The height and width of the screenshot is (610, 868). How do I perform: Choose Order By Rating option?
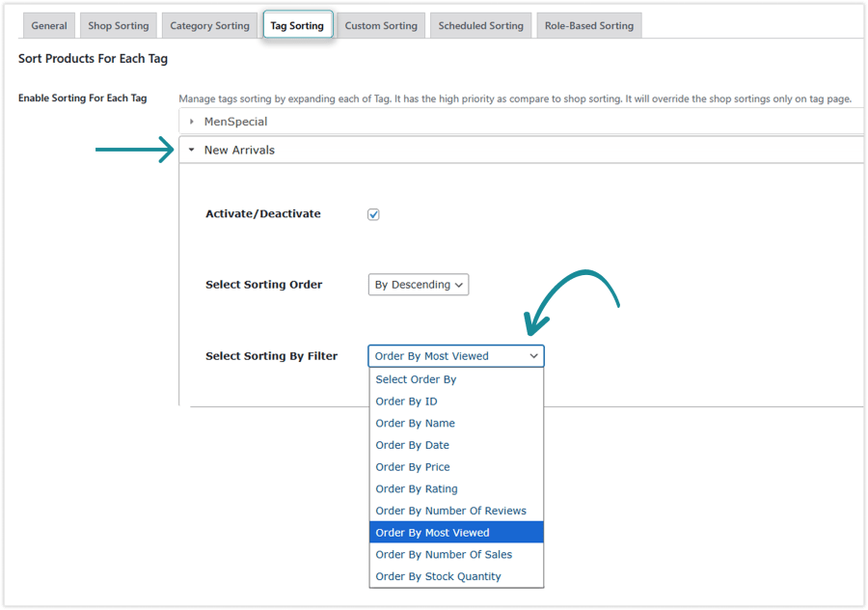[416, 488]
